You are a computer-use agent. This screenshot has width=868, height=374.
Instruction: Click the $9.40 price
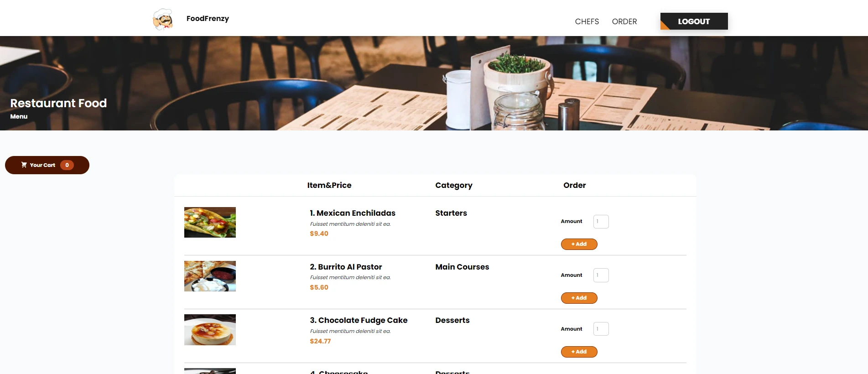tap(319, 234)
